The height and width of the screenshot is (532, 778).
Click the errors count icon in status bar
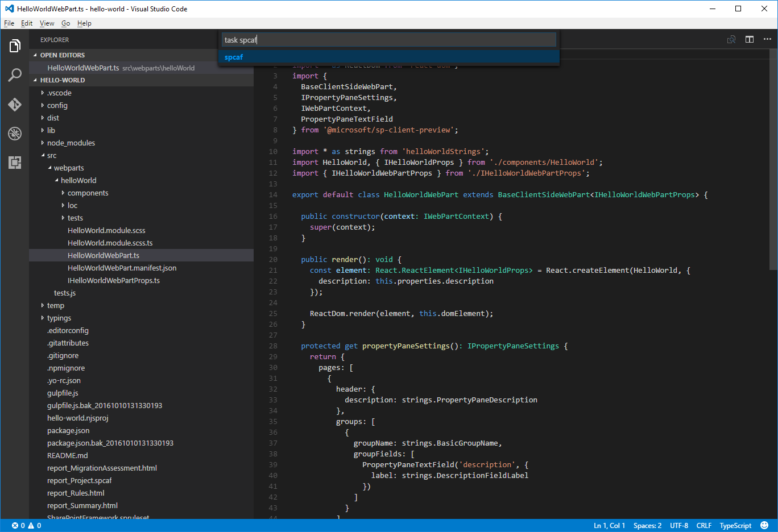coord(18,526)
